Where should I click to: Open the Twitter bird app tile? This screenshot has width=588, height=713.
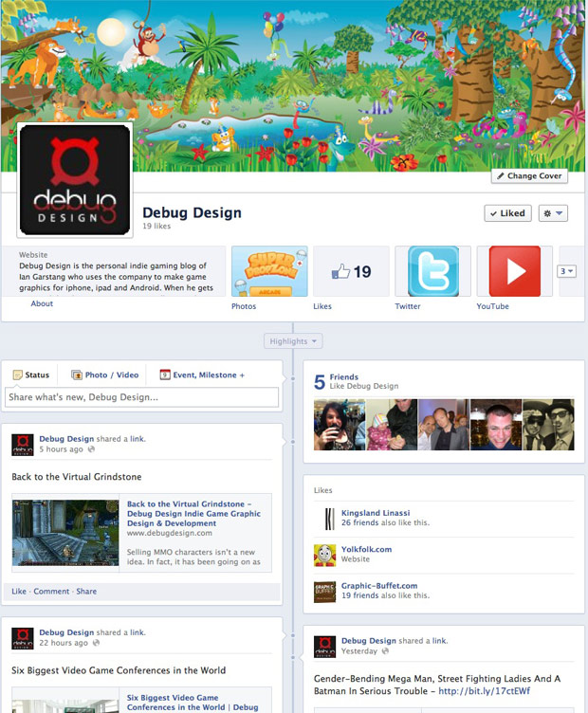[x=432, y=271]
